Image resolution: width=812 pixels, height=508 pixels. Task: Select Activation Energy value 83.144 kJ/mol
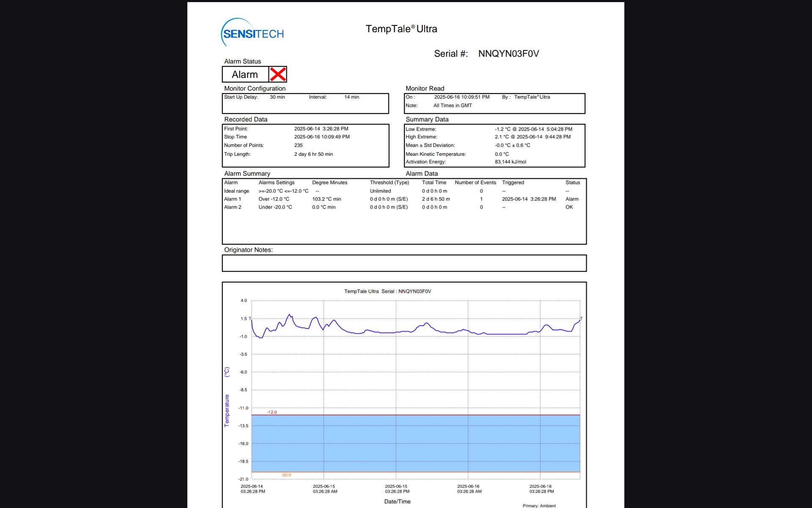pyautogui.click(x=510, y=162)
